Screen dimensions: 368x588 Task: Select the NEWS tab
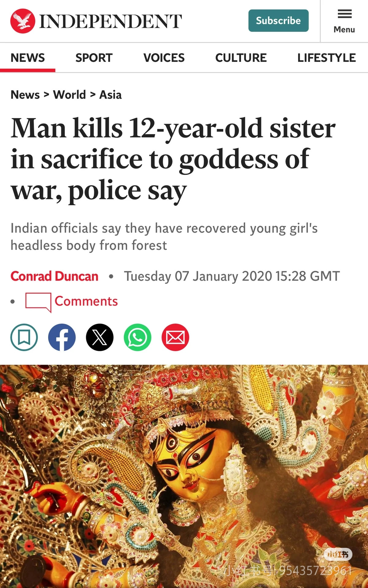point(28,58)
